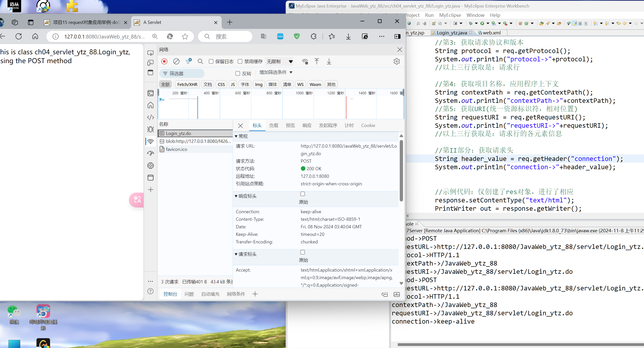Open fetch/XHR filter settings icon
The image size is (644, 348).
188,61
